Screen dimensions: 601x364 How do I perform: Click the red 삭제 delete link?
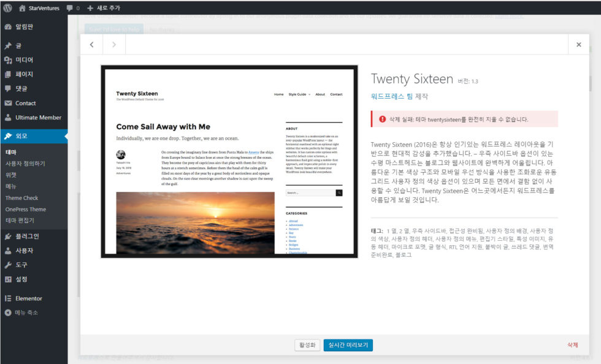573,345
